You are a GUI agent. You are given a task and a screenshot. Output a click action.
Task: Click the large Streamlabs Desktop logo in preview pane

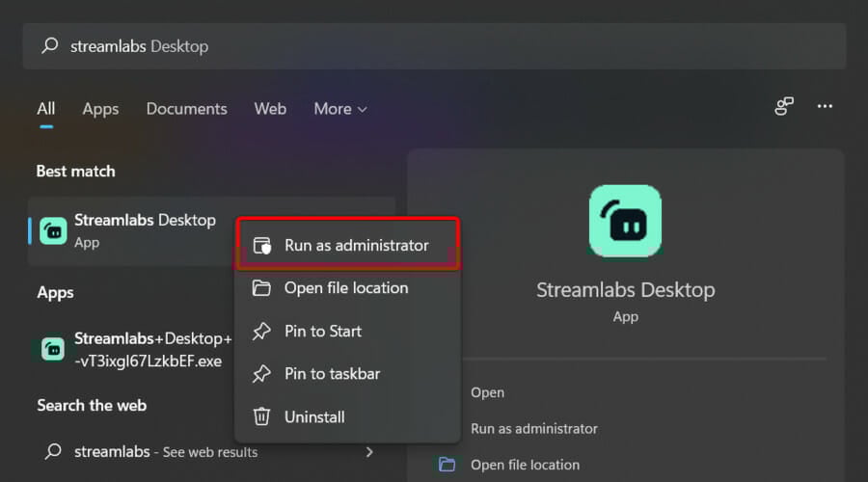click(625, 221)
